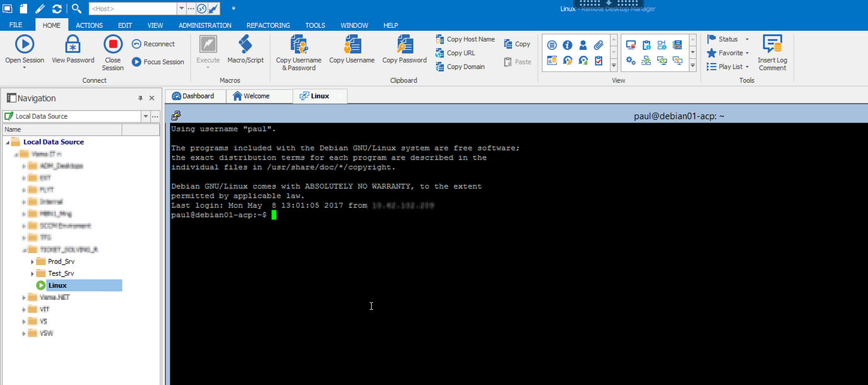This screenshot has width=868, height=385.
Task: Click Copy Domain
Action: 460,67
